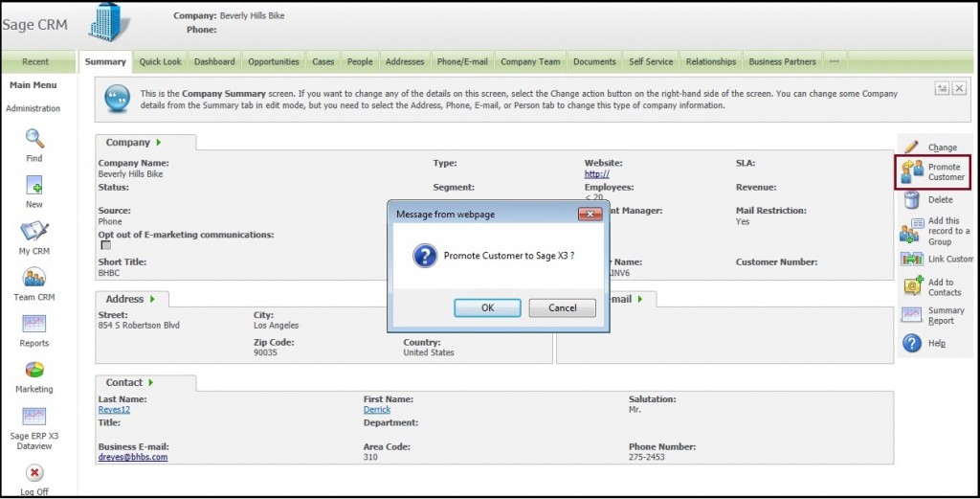Open the Summary Report icon
Viewport: 980px width, 499px height.
911,314
